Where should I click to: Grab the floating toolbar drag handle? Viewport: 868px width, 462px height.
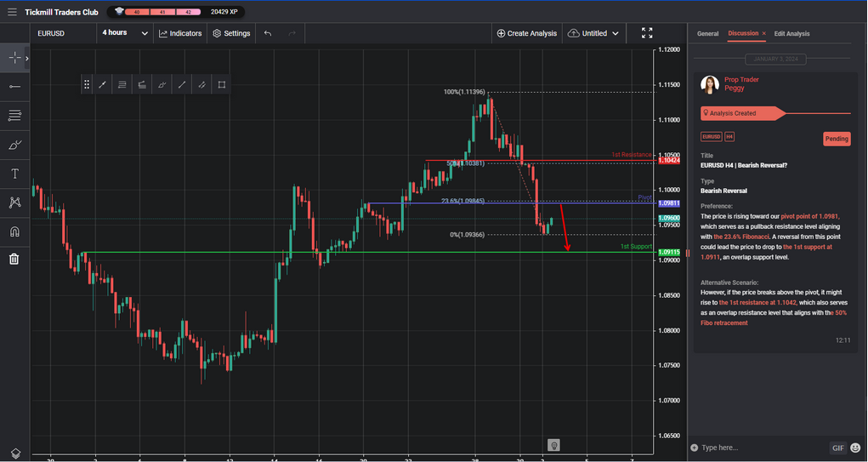click(87, 85)
